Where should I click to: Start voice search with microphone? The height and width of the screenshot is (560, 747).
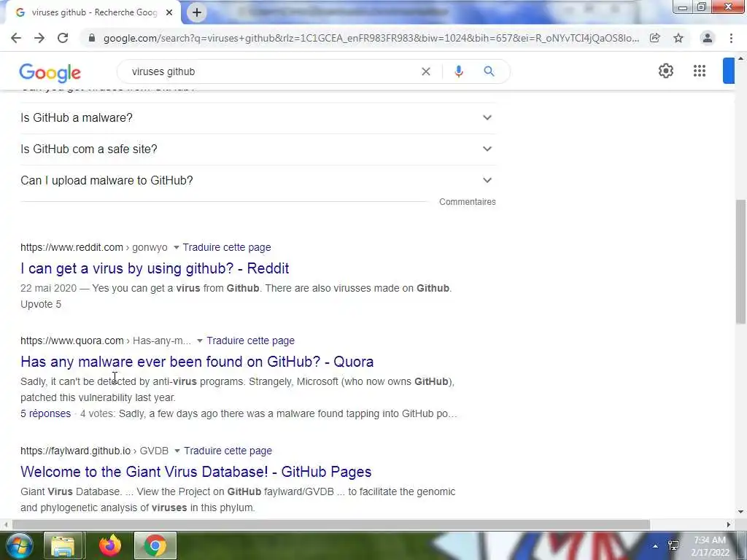tap(459, 71)
